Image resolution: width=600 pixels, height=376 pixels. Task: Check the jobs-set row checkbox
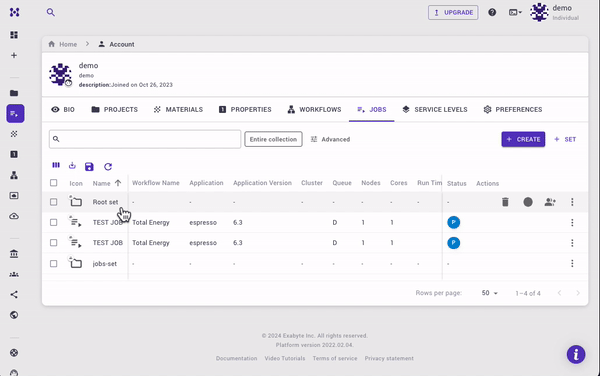tap(54, 264)
